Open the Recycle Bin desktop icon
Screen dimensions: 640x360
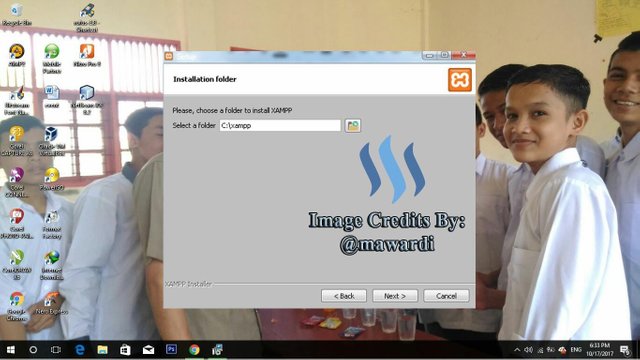tap(17, 15)
